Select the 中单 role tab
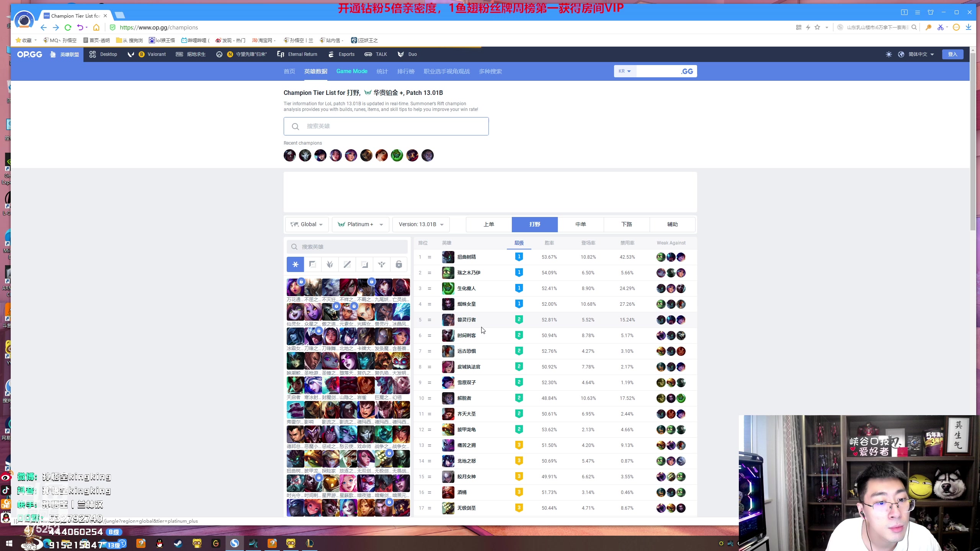Image resolution: width=980 pixels, height=551 pixels. click(x=581, y=225)
